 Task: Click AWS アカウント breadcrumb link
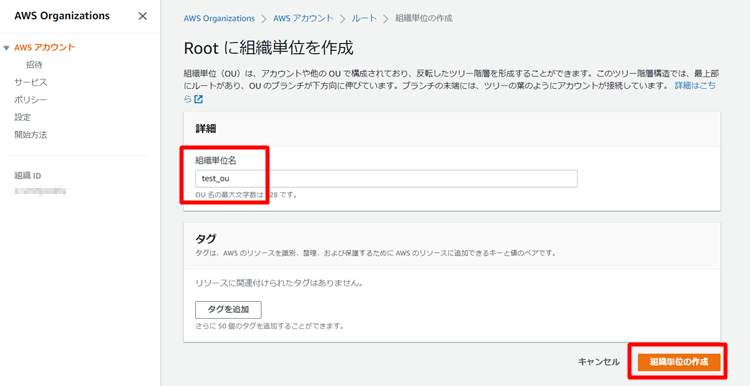303,18
